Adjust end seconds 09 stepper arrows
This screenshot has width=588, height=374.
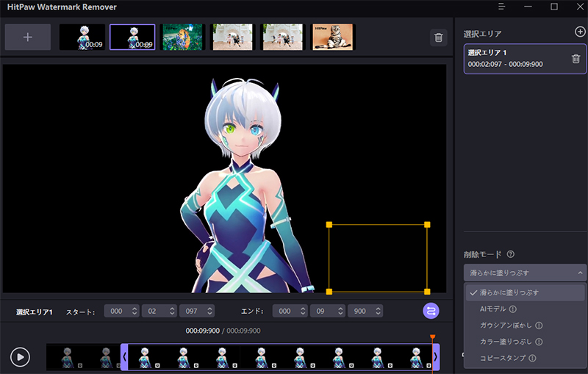tap(340, 311)
